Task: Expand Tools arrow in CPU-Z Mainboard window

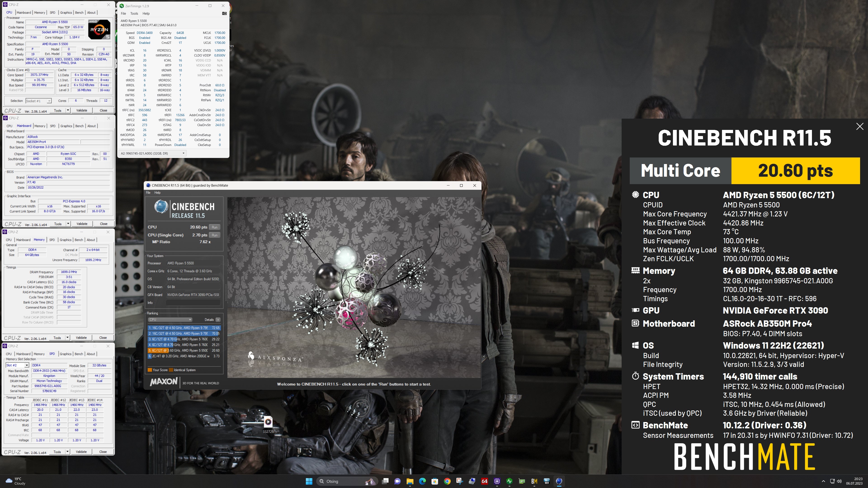Action: pyautogui.click(x=68, y=224)
